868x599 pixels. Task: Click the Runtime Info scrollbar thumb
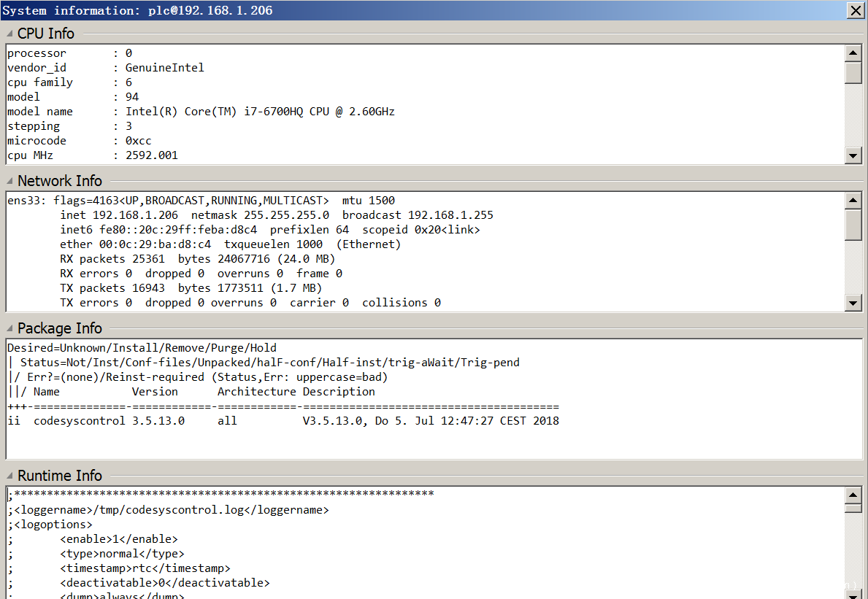(x=853, y=519)
